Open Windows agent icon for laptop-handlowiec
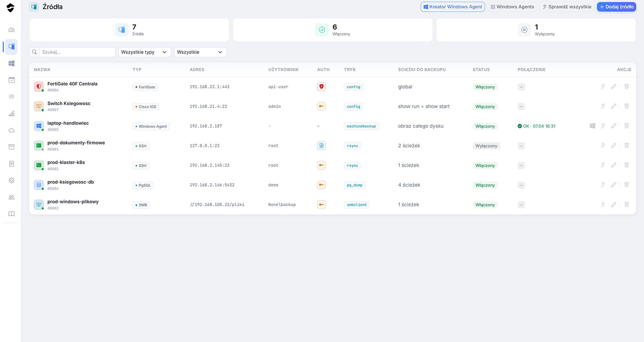The image size is (644, 342). 592,126
